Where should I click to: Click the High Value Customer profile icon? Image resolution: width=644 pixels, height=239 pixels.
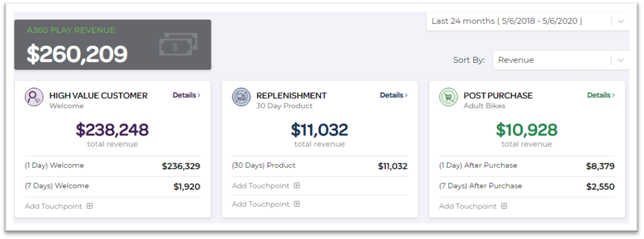click(34, 97)
